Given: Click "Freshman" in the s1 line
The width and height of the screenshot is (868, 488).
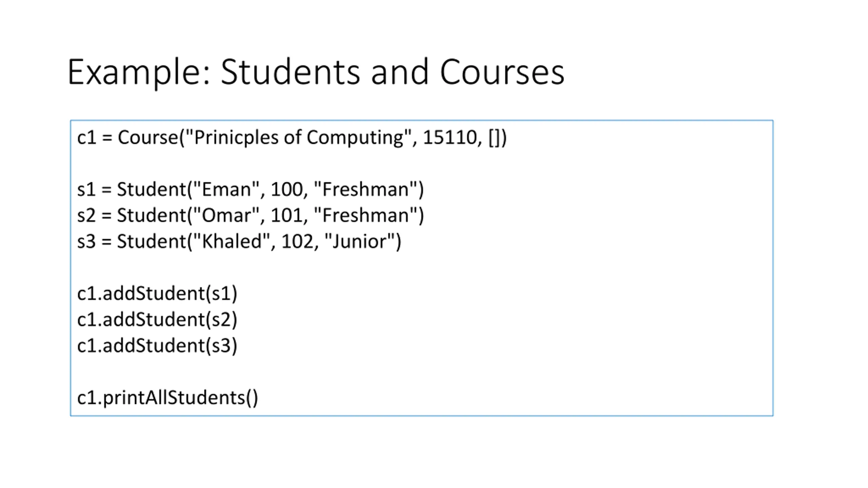Looking at the screenshot, I should tap(366, 189).
